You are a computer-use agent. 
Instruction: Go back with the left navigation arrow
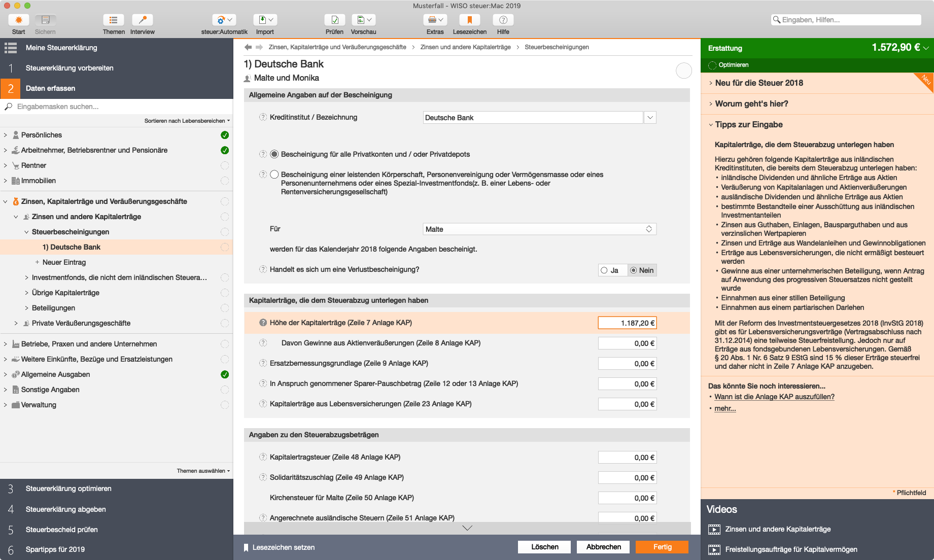tap(248, 47)
